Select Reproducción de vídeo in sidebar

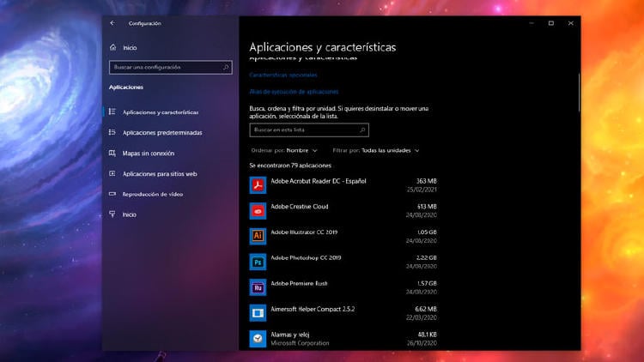pyautogui.click(x=152, y=194)
